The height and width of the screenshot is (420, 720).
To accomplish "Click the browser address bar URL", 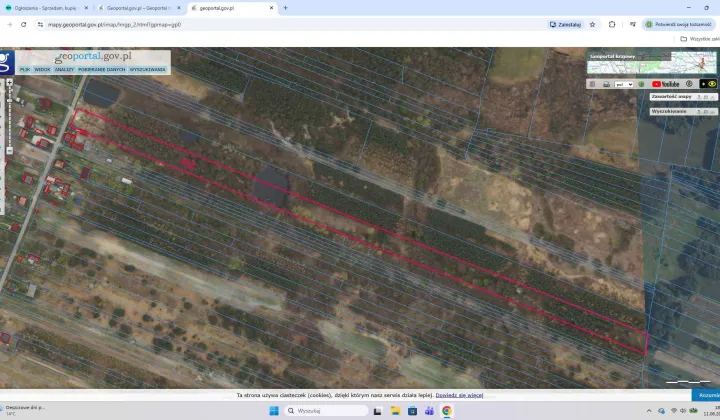I will point(114,24).
